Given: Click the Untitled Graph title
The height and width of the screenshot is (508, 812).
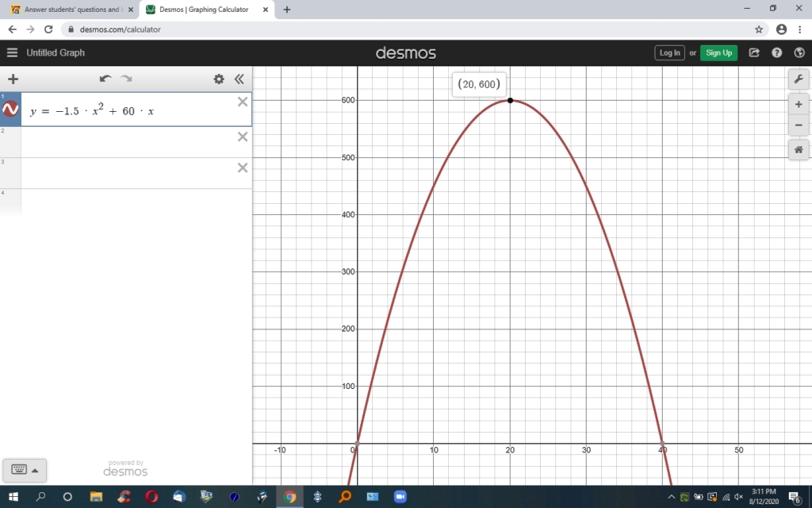Looking at the screenshot, I should coord(56,52).
